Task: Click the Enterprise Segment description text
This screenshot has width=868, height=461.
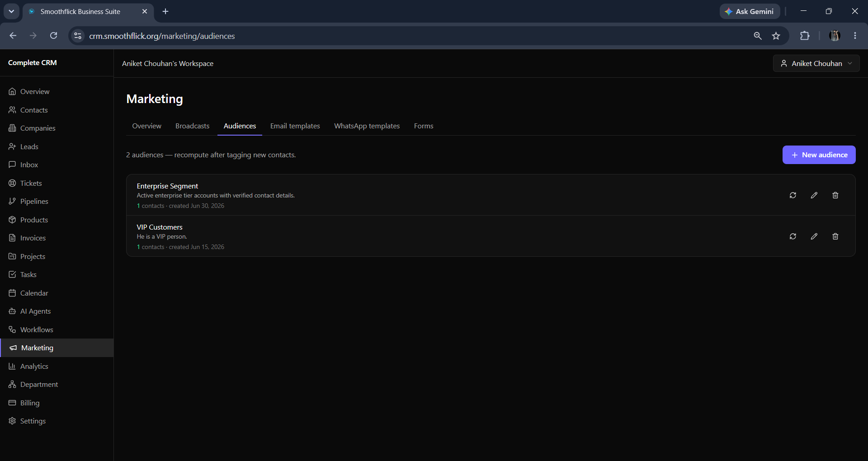Action: pos(216,196)
